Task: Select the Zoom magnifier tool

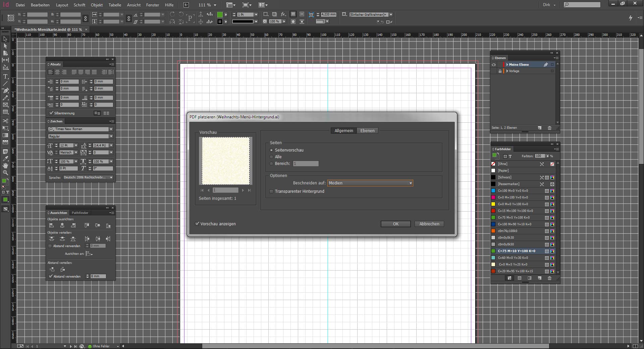Action: [5, 173]
